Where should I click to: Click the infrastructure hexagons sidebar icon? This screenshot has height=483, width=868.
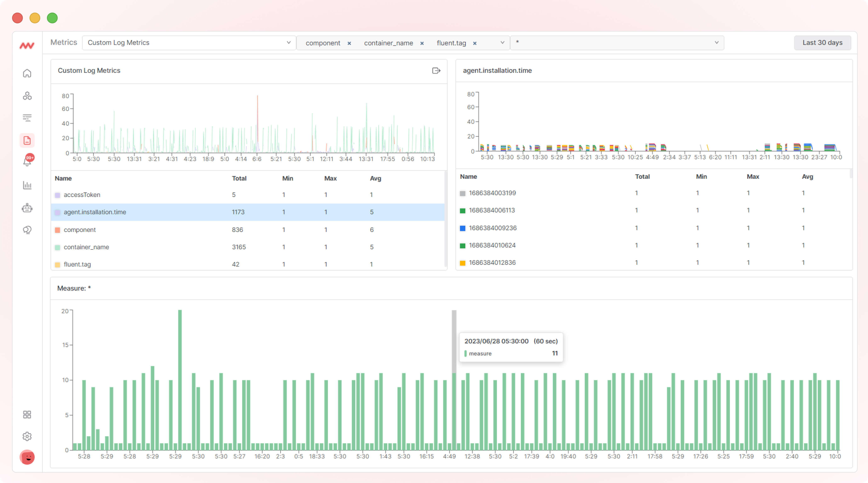pos(27,96)
